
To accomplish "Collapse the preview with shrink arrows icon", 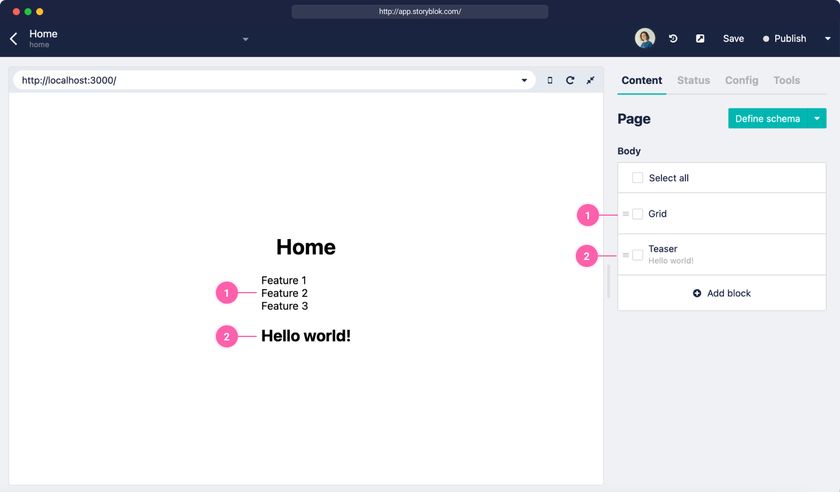I will pyautogui.click(x=590, y=80).
